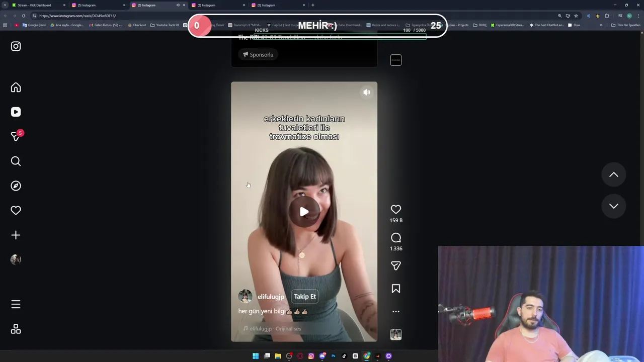Open profile avatar in sidebar
This screenshot has width=644, height=362.
click(16, 259)
